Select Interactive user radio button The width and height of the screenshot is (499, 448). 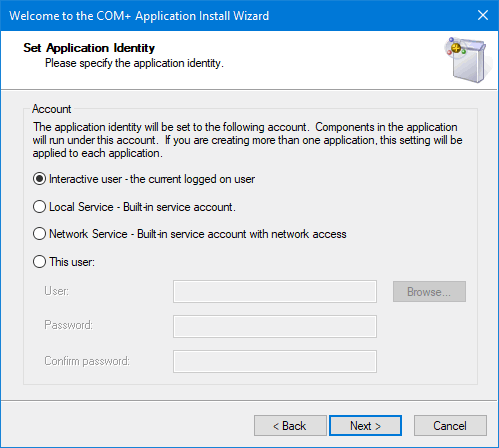pyautogui.click(x=39, y=179)
